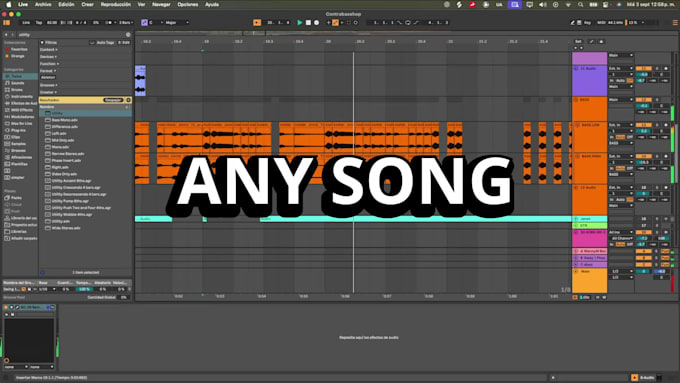The height and width of the screenshot is (383, 680).
Task: Toggle the Computer MIDI Keyboard icon
Action: click(x=579, y=23)
